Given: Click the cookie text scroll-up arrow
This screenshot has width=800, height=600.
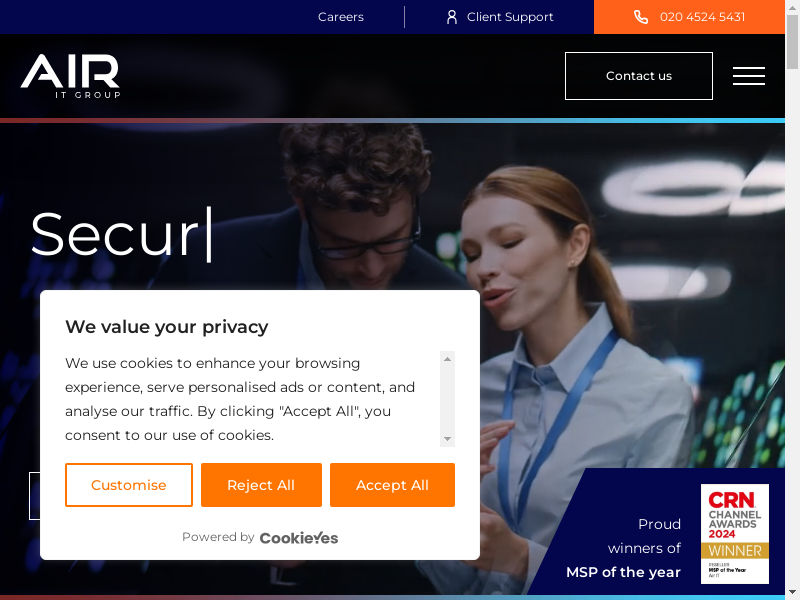Looking at the screenshot, I should [x=447, y=359].
